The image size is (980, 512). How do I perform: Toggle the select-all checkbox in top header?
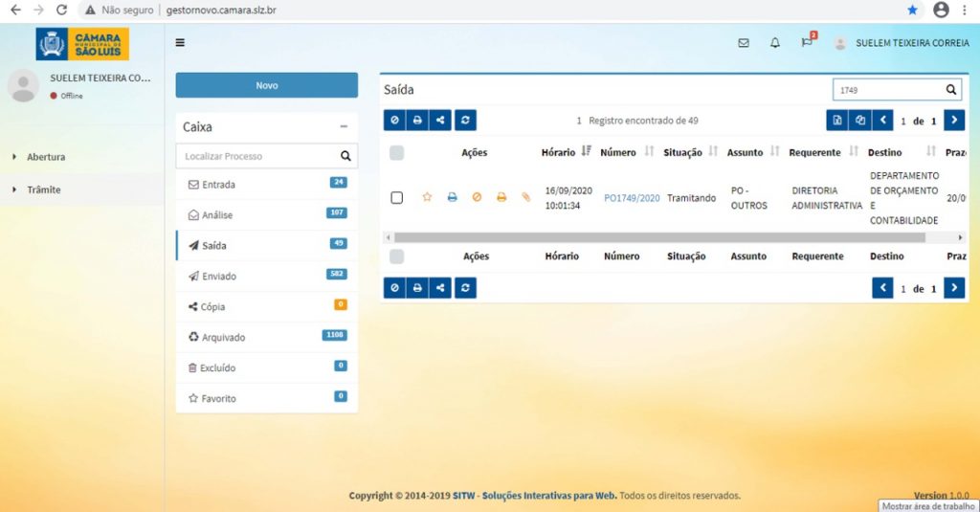coord(396,152)
